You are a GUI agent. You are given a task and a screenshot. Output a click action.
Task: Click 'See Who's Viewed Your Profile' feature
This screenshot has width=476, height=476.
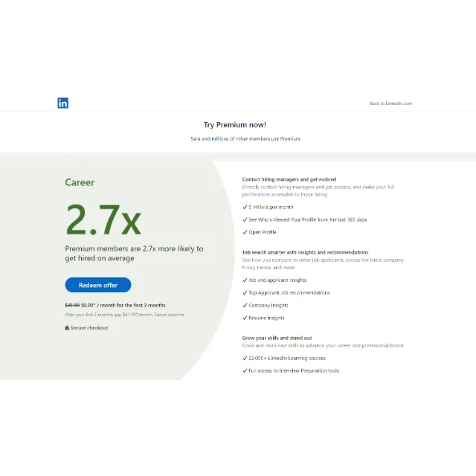(307, 219)
